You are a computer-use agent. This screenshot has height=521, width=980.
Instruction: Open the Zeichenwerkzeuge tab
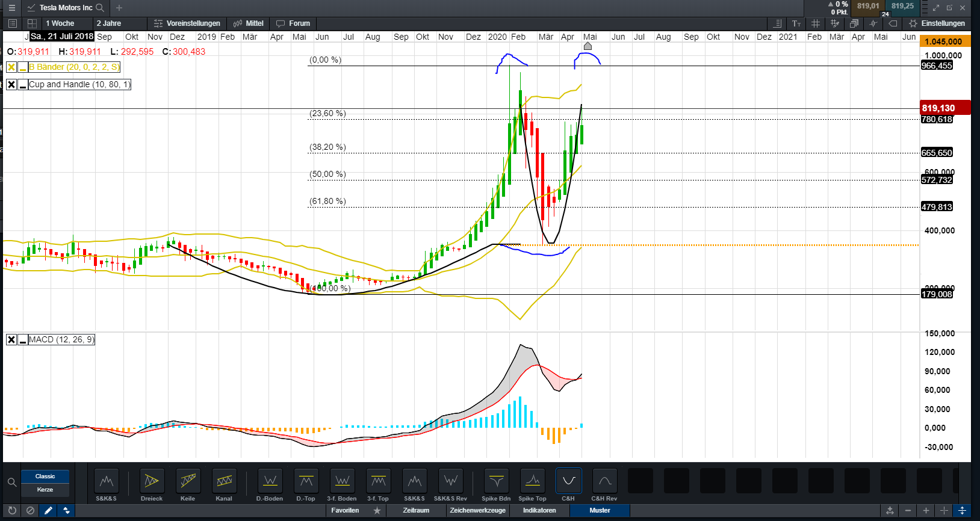(478, 510)
